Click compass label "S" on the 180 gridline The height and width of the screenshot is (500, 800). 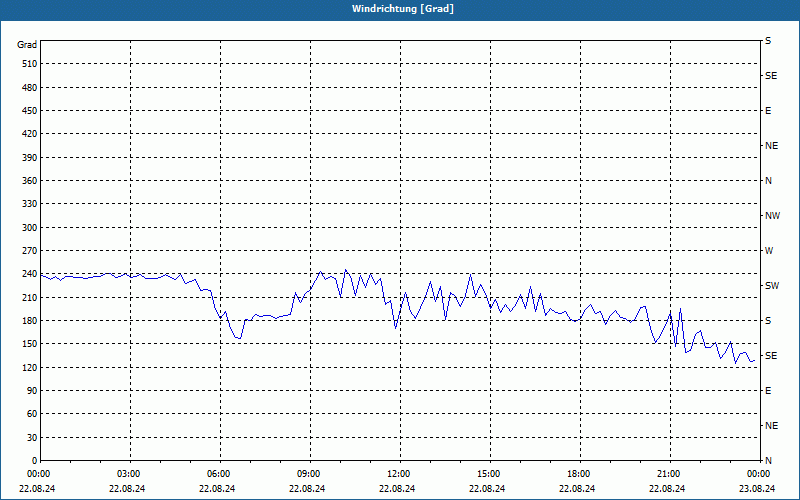(768, 321)
